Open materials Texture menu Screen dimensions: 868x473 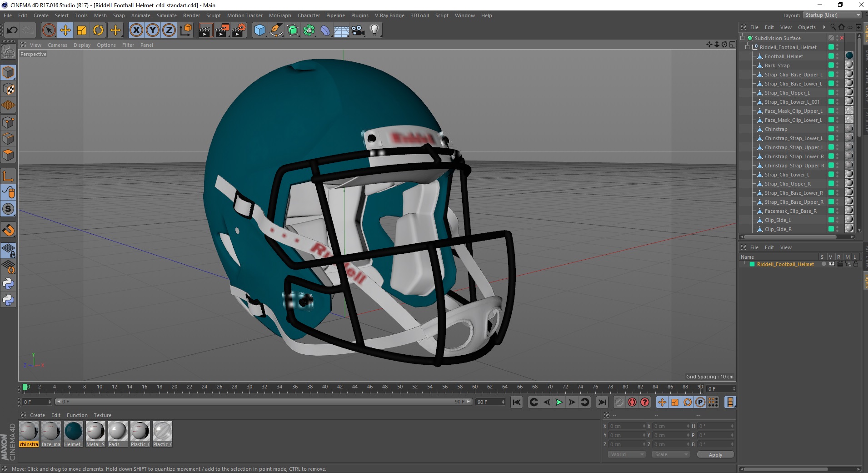[x=102, y=415]
